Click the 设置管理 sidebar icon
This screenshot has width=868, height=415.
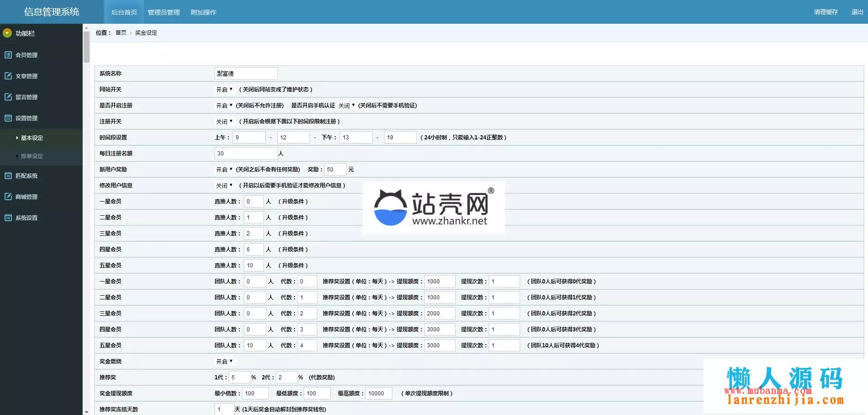click(8, 118)
